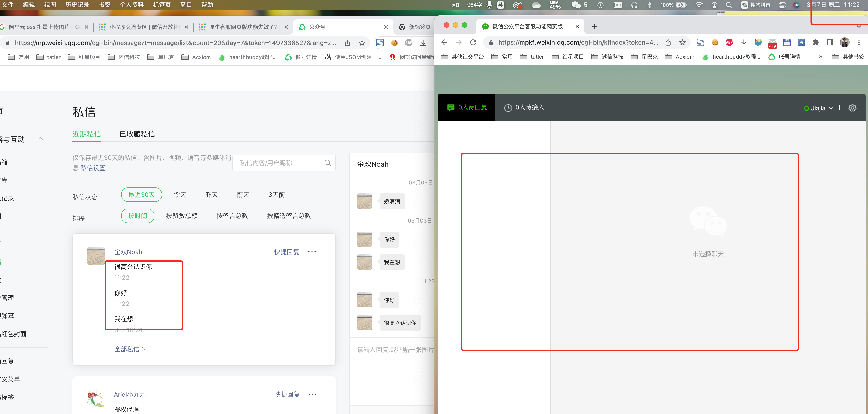This screenshot has width=868, height=414.
Task: Select 最近30天 status filter
Action: pyautogui.click(x=142, y=195)
